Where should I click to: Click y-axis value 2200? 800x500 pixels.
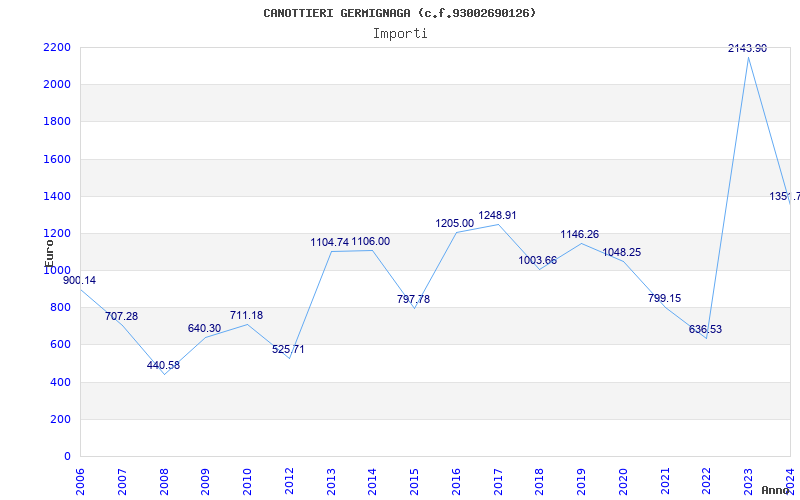click(57, 47)
